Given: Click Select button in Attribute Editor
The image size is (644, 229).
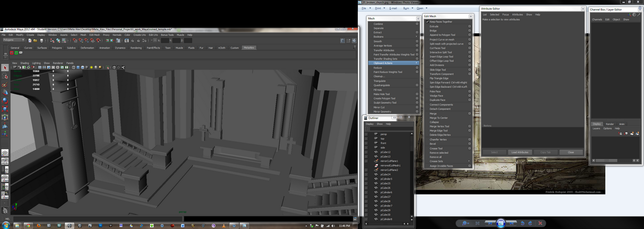Looking at the screenshot, I should pyautogui.click(x=494, y=152).
